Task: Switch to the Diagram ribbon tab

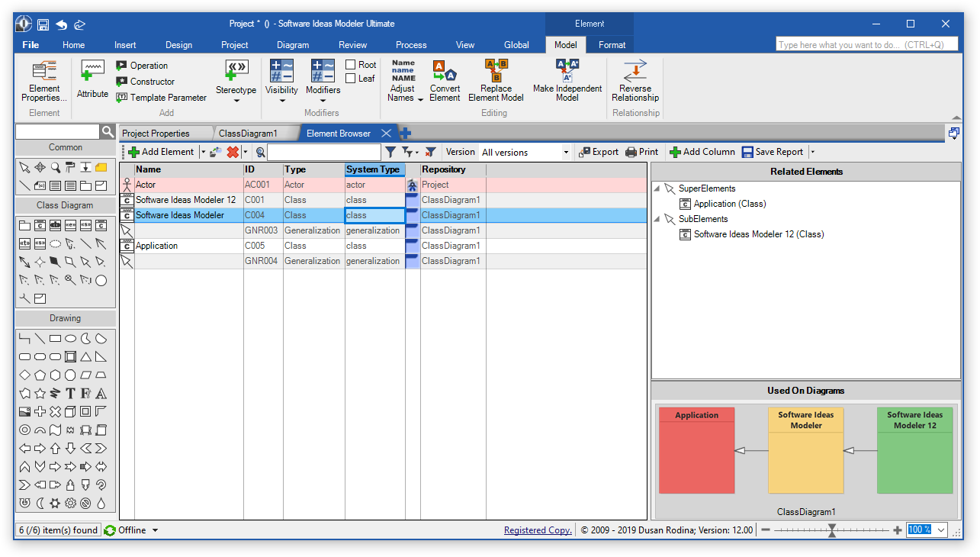Action: (293, 45)
